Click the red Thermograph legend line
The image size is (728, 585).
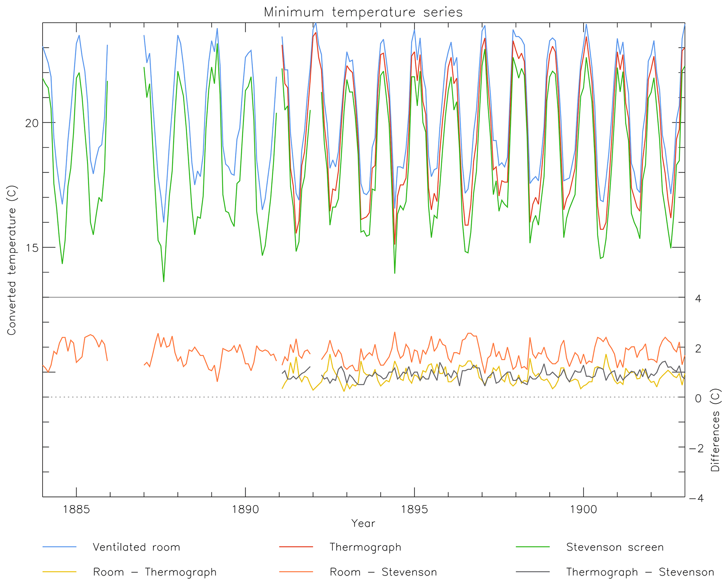[296, 547]
